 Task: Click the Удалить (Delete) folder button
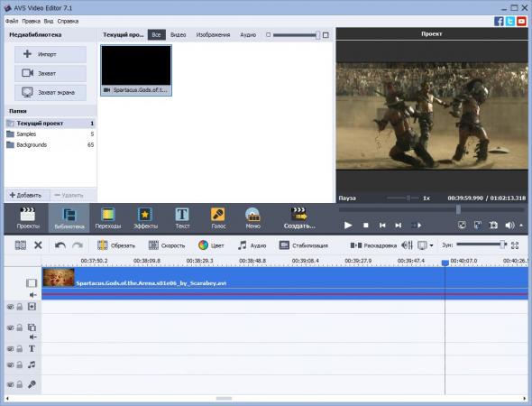(69, 195)
